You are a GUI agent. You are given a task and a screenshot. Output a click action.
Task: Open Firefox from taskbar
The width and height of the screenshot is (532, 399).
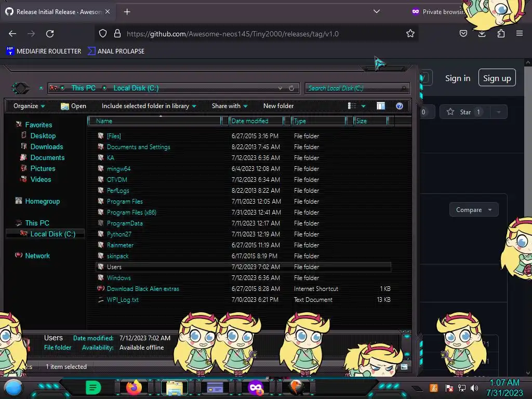coord(134,388)
